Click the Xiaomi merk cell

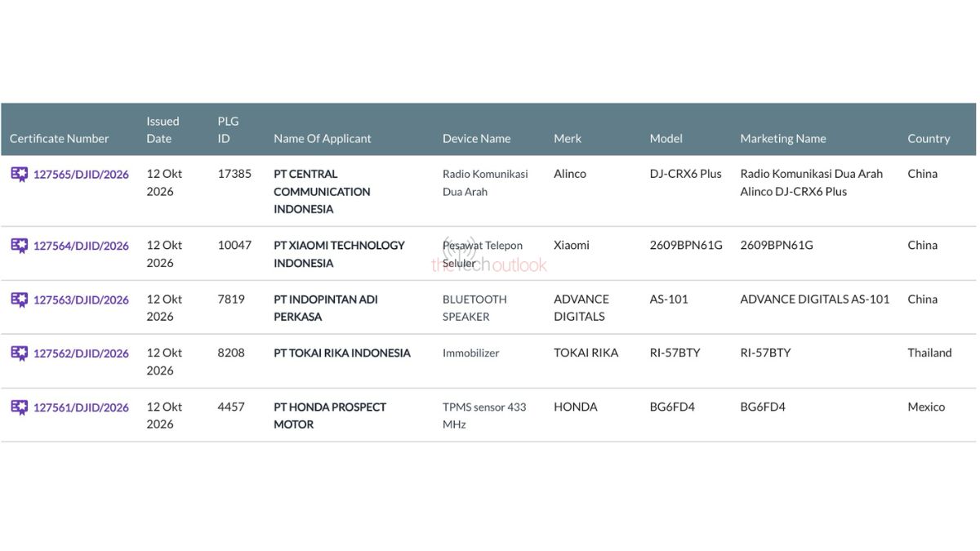tap(572, 245)
